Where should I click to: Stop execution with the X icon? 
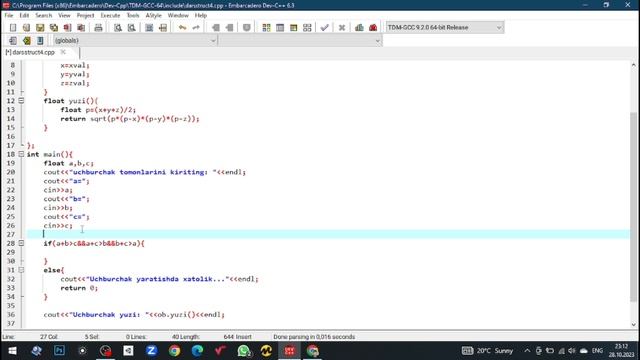point(342,27)
